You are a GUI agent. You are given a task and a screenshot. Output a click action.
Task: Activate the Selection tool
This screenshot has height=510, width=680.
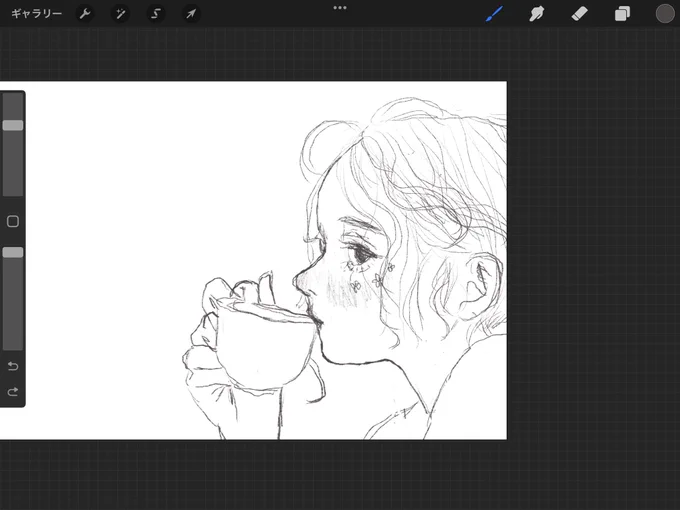coord(156,14)
